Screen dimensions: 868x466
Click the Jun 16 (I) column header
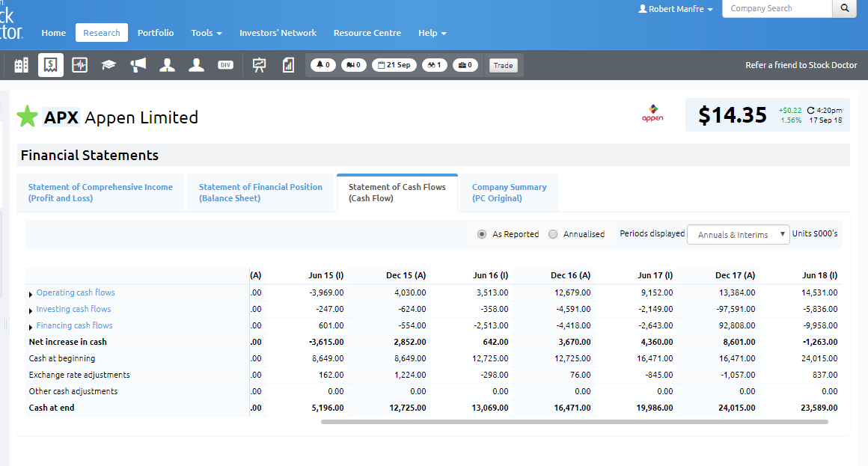pos(490,275)
